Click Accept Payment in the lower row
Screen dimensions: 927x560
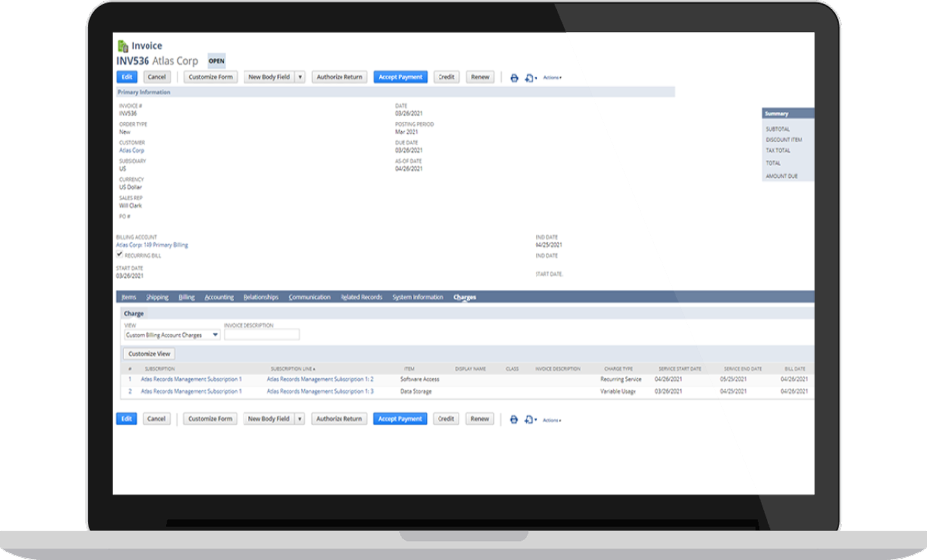click(400, 419)
